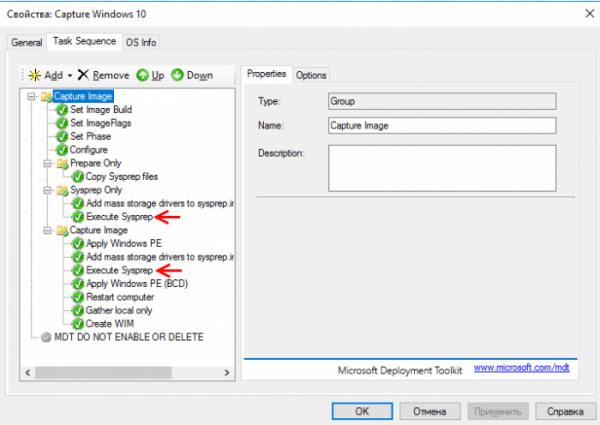The height and width of the screenshot is (425, 600).
Task: Click folder icon of Sysprep Only group
Action: click(x=62, y=190)
